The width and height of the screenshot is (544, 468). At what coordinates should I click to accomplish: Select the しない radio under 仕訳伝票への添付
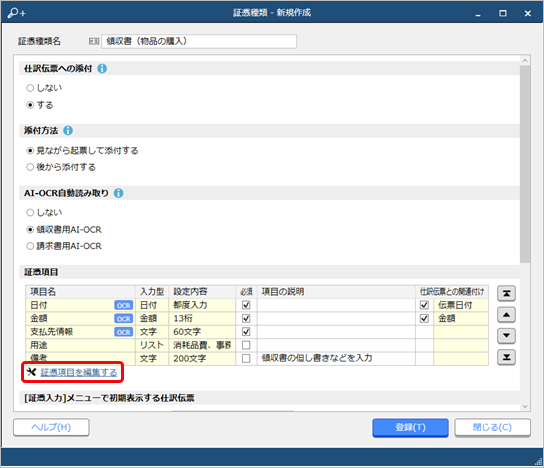pos(30,88)
